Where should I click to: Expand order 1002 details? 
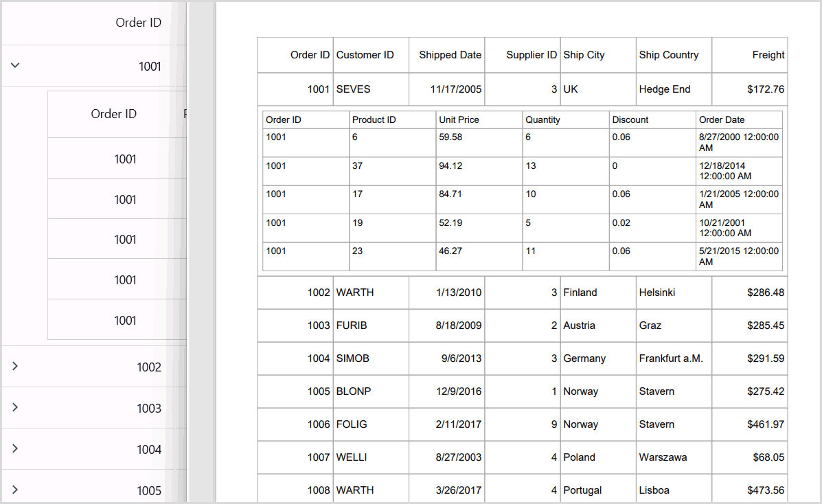[x=15, y=367]
